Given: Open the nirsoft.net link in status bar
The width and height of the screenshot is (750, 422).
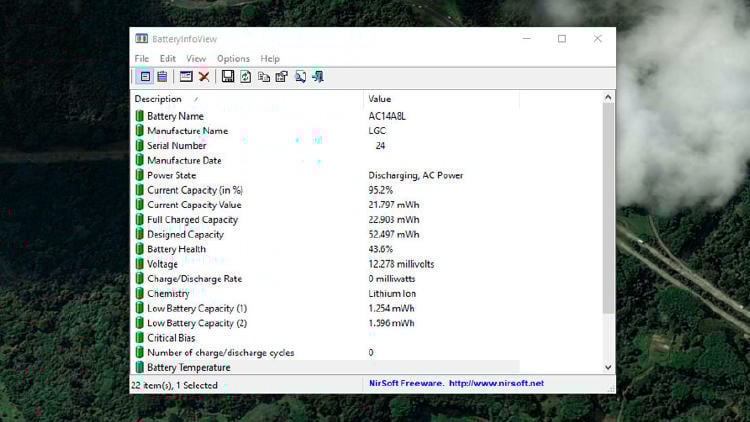Looking at the screenshot, I should coord(496,383).
